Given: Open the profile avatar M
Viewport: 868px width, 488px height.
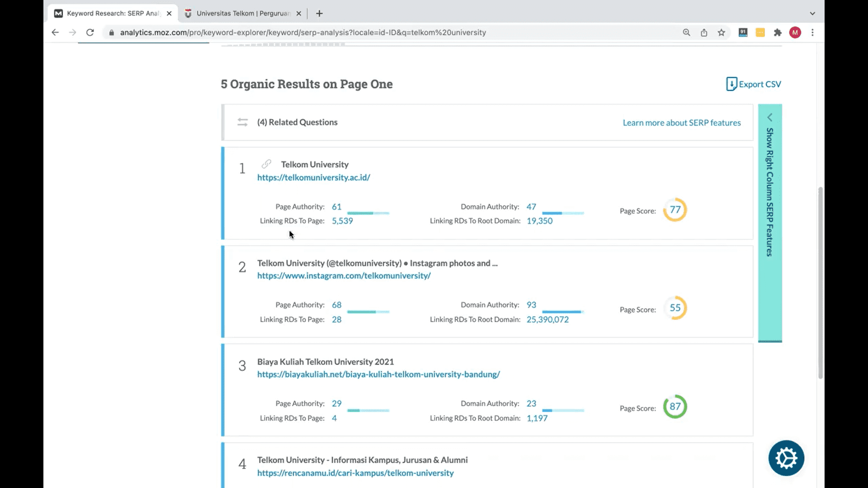Looking at the screenshot, I should point(795,33).
